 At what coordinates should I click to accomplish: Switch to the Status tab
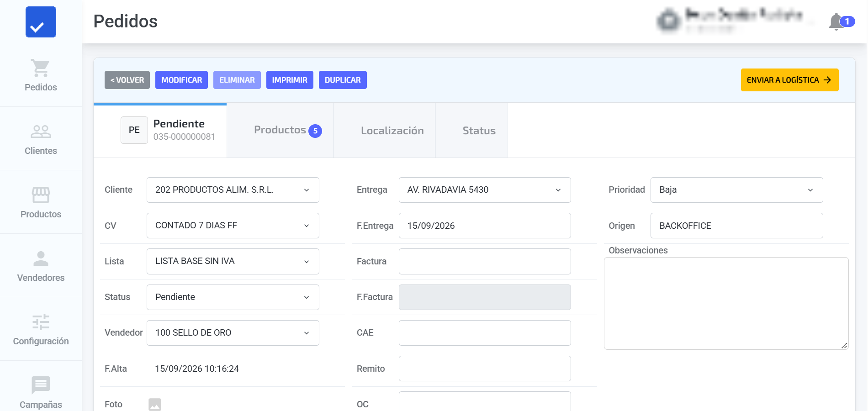[x=471, y=130]
